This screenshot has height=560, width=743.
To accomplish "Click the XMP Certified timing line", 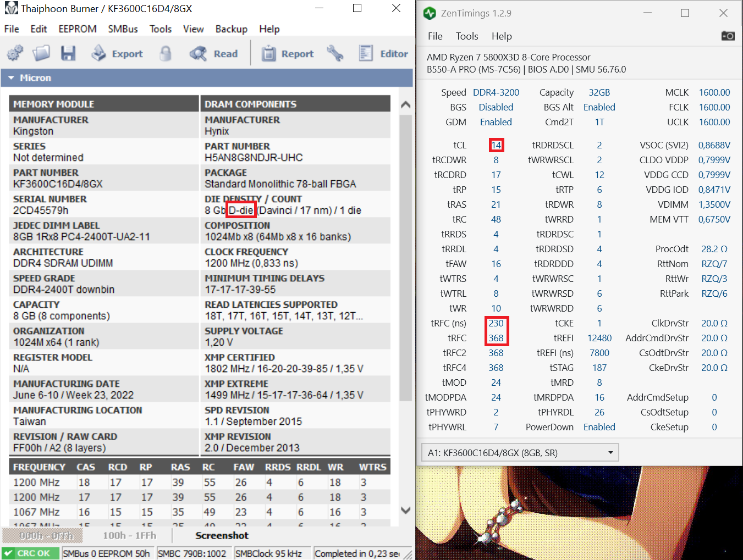I will 284,369.
